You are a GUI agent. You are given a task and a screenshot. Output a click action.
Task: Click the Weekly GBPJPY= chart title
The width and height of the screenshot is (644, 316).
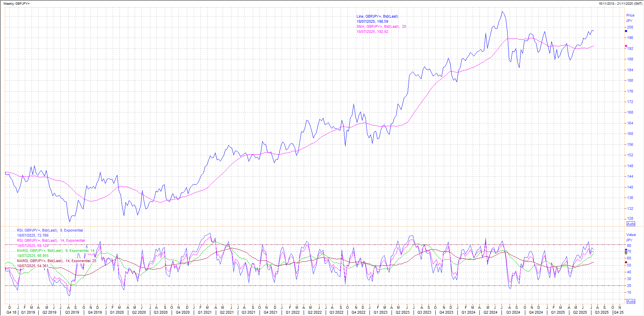point(16,3)
